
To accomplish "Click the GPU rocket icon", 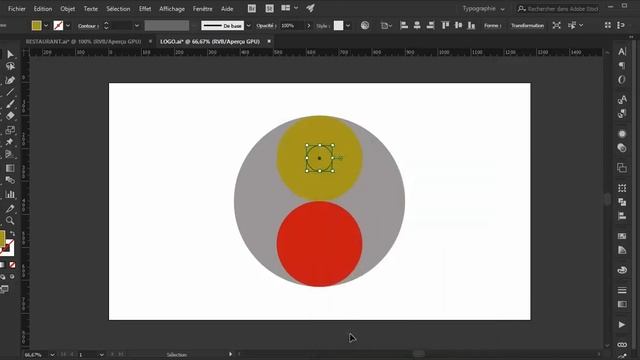I will coord(310,8).
